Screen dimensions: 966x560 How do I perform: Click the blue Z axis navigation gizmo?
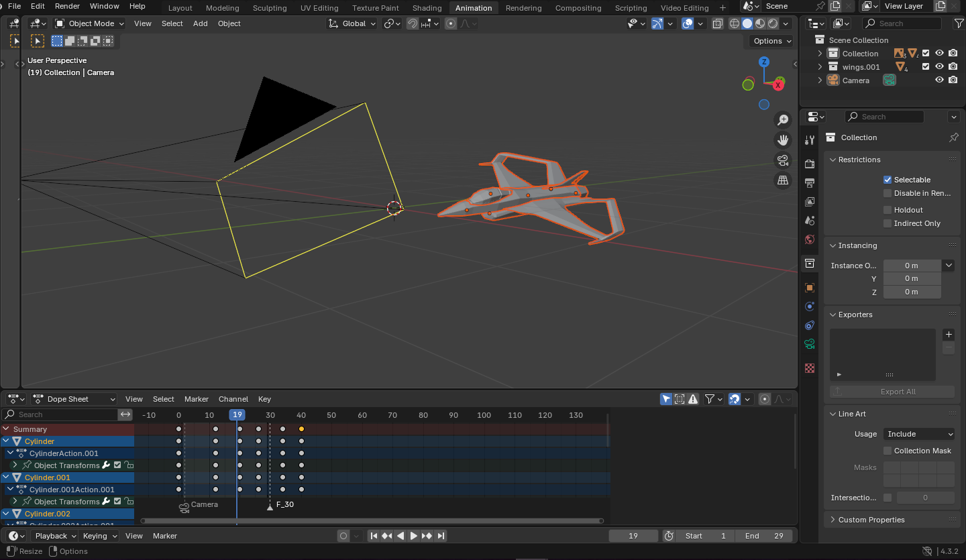(764, 62)
